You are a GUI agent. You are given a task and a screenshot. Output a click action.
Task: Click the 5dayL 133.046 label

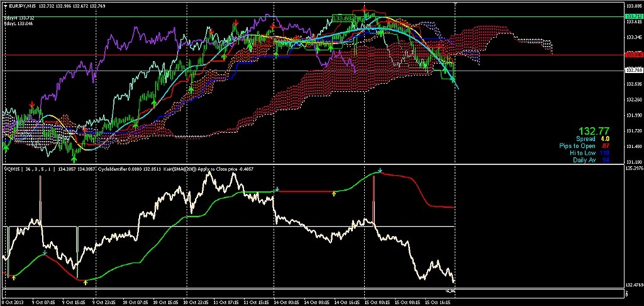(x=18, y=23)
